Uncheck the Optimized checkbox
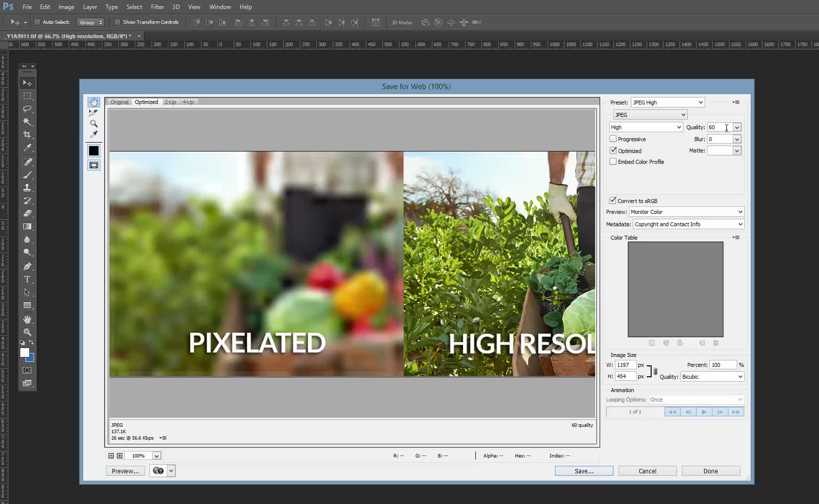Screen dimensions: 819x504 [x=613, y=151]
